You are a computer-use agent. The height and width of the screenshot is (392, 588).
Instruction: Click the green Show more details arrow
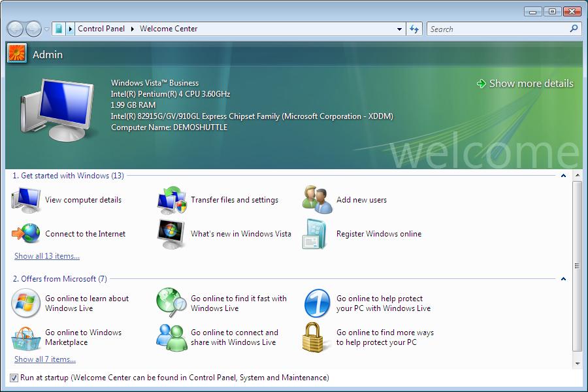[x=481, y=83]
